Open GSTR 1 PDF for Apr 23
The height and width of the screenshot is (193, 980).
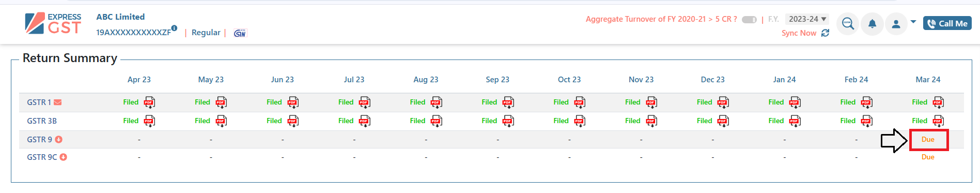(149, 102)
